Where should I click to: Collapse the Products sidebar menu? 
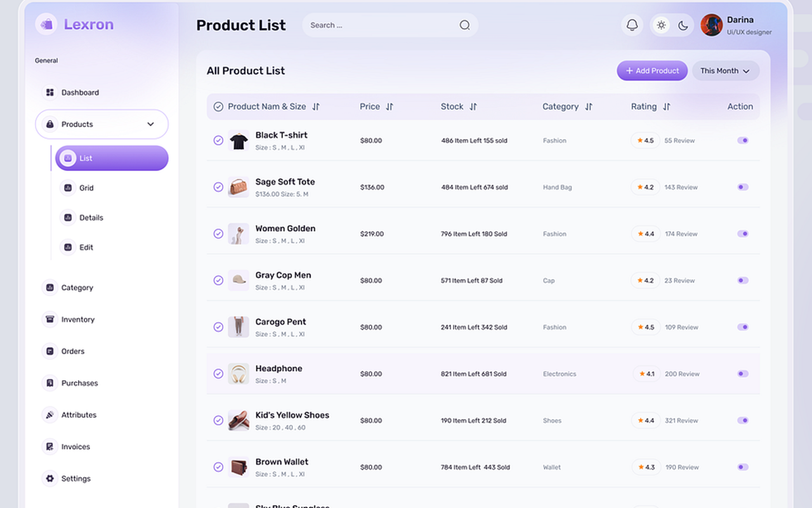[x=150, y=124]
